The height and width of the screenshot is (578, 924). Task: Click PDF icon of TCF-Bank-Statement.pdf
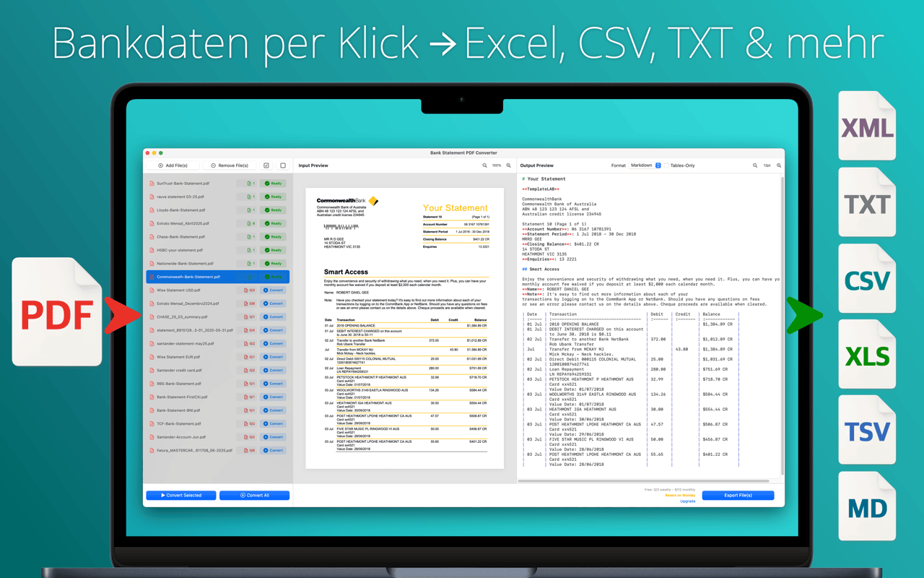(x=152, y=424)
